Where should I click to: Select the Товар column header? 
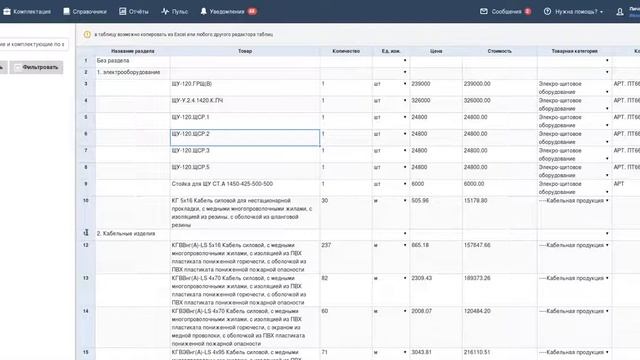[x=245, y=51]
